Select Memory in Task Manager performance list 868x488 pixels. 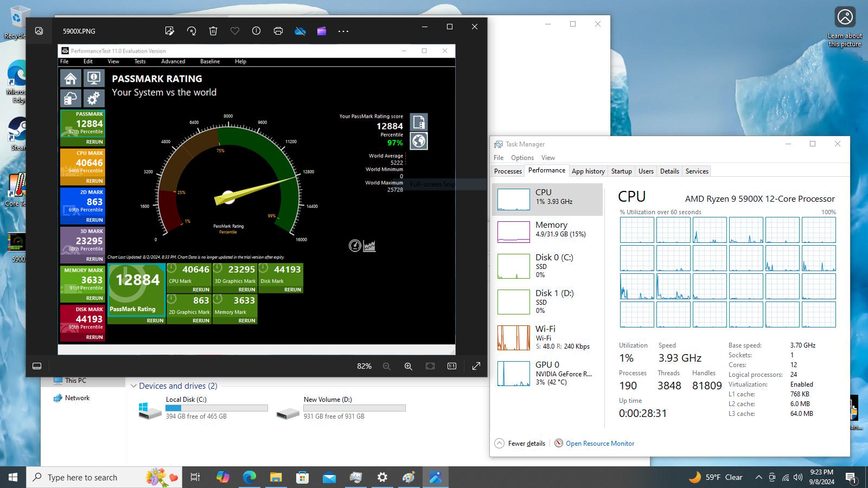tap(547, 232)
